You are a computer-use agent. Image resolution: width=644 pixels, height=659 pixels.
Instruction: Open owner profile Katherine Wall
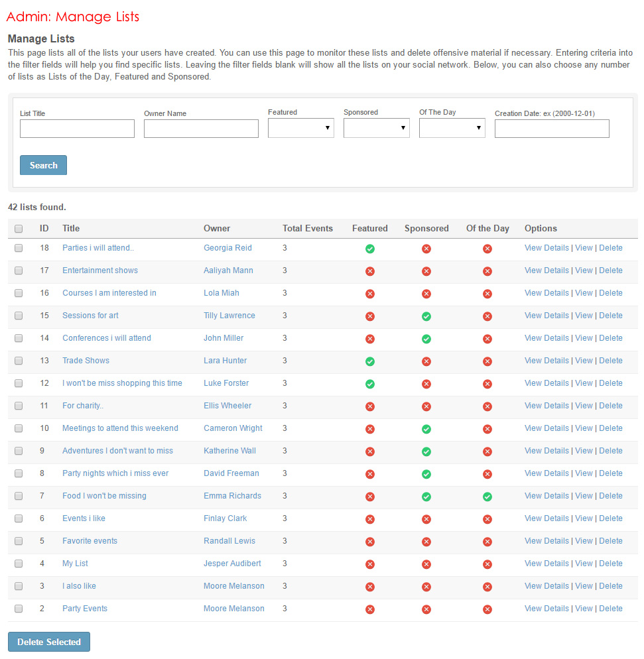[229, 451]
